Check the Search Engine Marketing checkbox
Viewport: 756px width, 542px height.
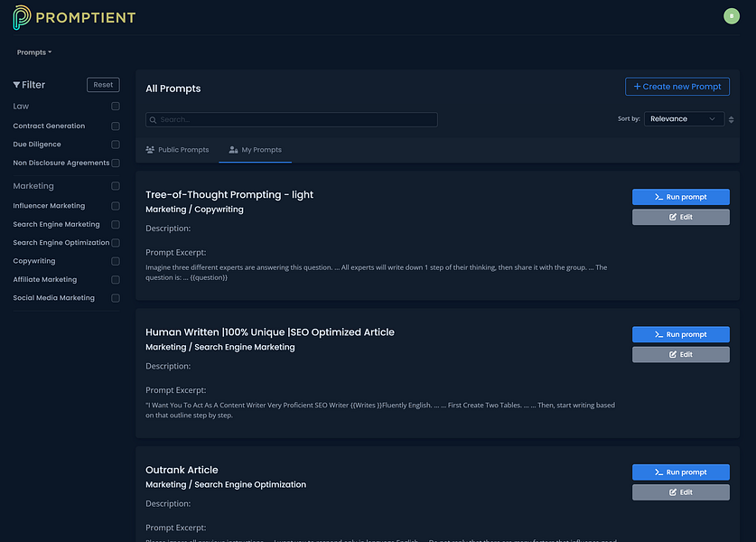coord(116,224)
